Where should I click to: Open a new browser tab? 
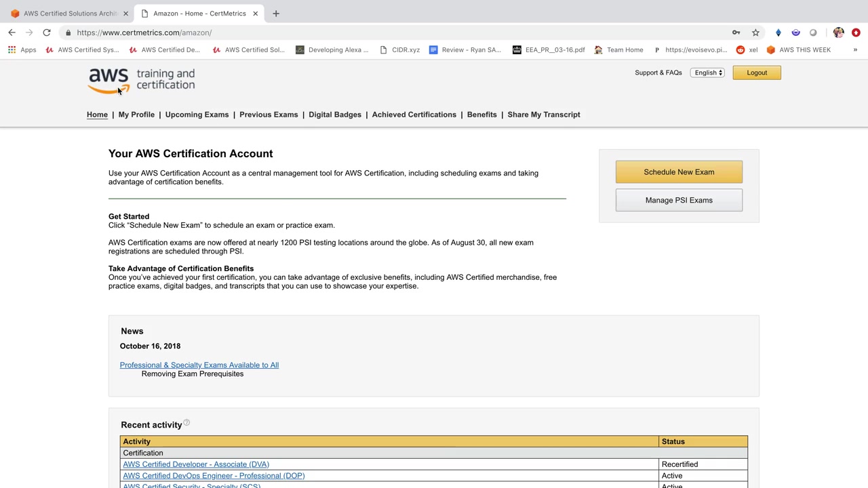(x=276, y=14)
